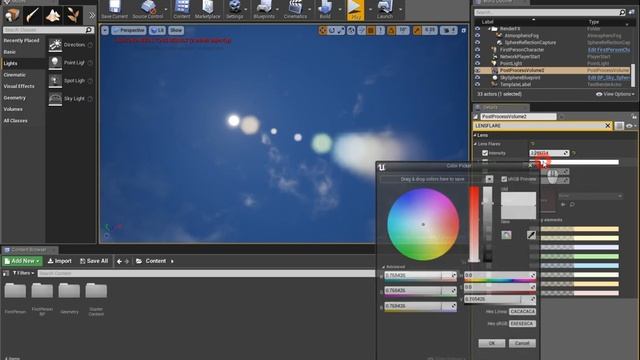
Task: Open the Source Control toolbar icon
Action: coord(148,9)
